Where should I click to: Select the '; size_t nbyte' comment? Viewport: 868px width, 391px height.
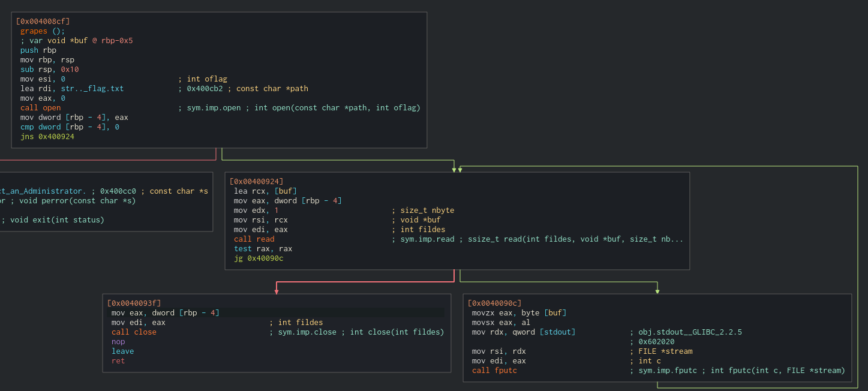click(423, 210)
